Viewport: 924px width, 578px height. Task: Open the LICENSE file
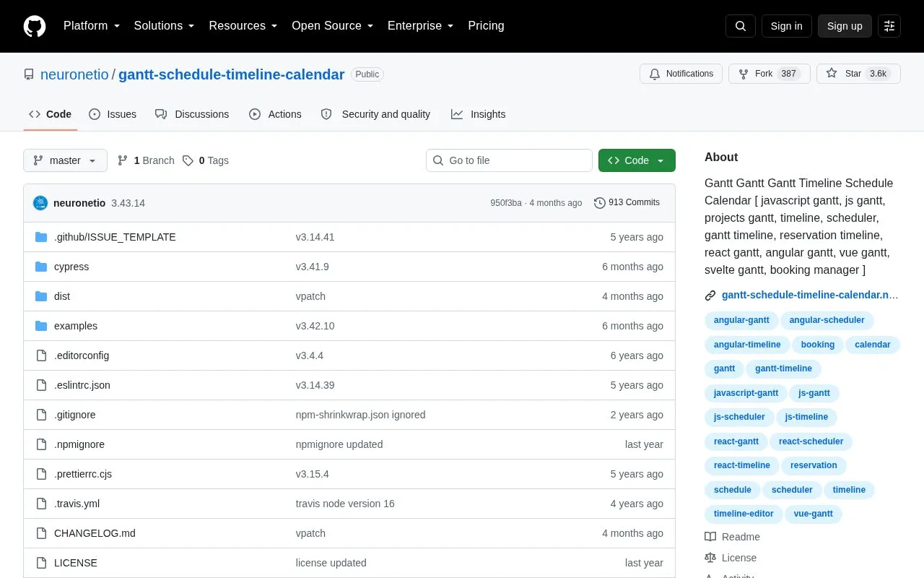tap(76, 563)
